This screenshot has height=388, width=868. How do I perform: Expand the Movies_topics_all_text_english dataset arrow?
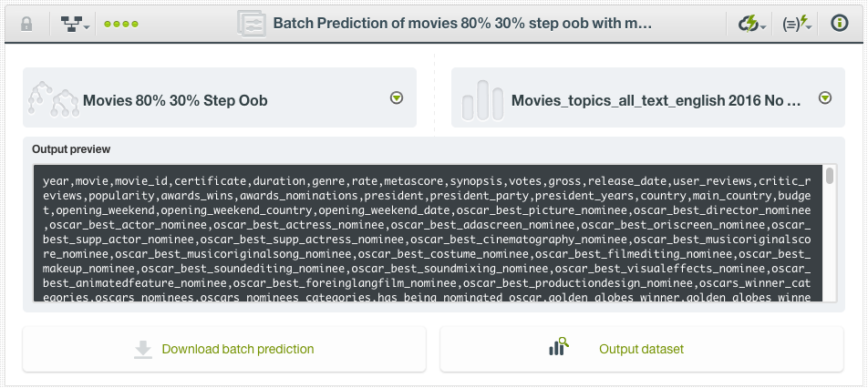(825, 98)
